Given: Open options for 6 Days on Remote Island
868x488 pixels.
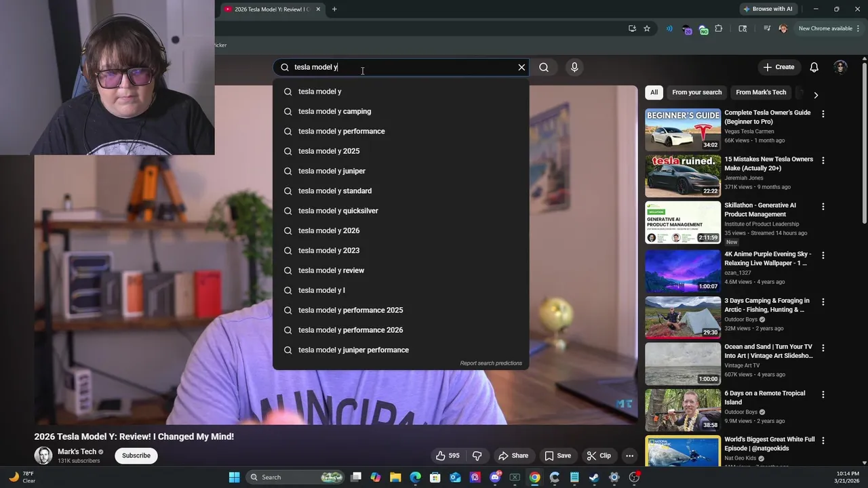Looking at the screenshot, I should (x=823, y=394).
